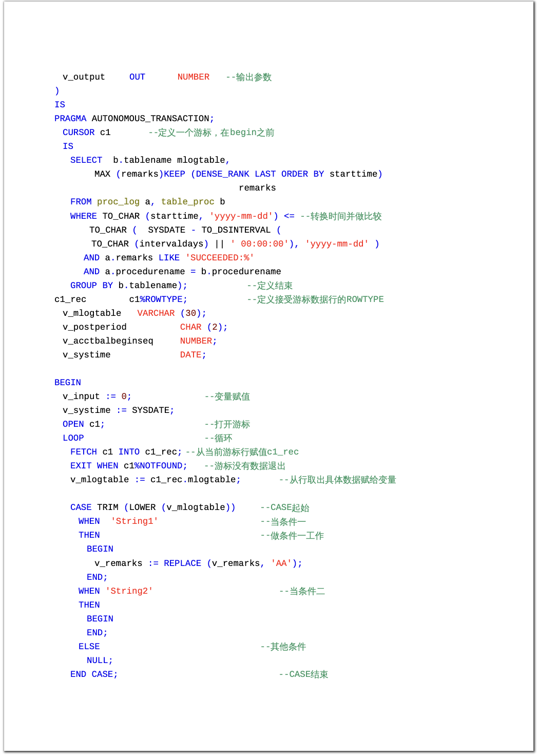The image size is (537, 756).
Task: Click the red NUMBER type after OUT
Action: pyautogui.click(x=194, y=77)
